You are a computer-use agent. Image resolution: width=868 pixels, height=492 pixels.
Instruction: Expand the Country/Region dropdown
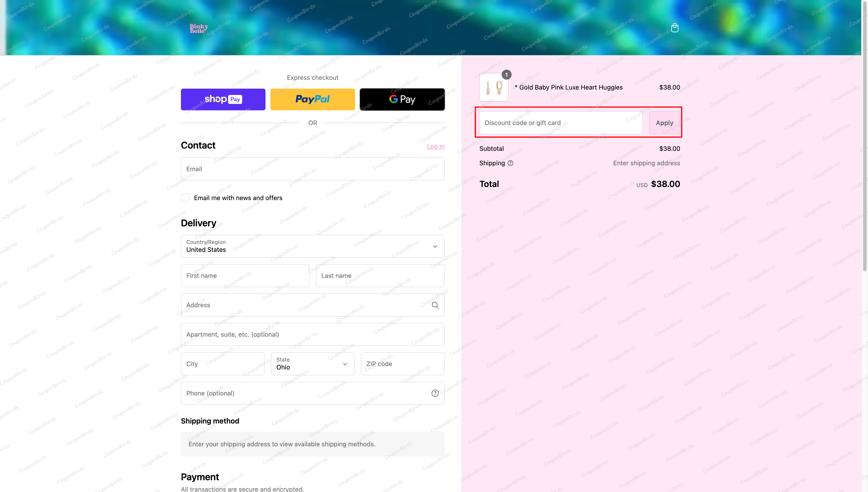click(312, 246)
